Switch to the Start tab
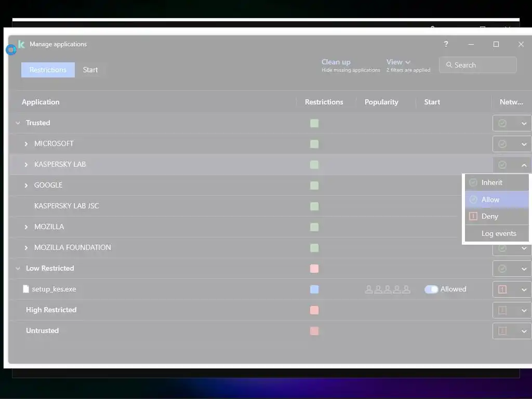532x399 pixels. point(90,70)
